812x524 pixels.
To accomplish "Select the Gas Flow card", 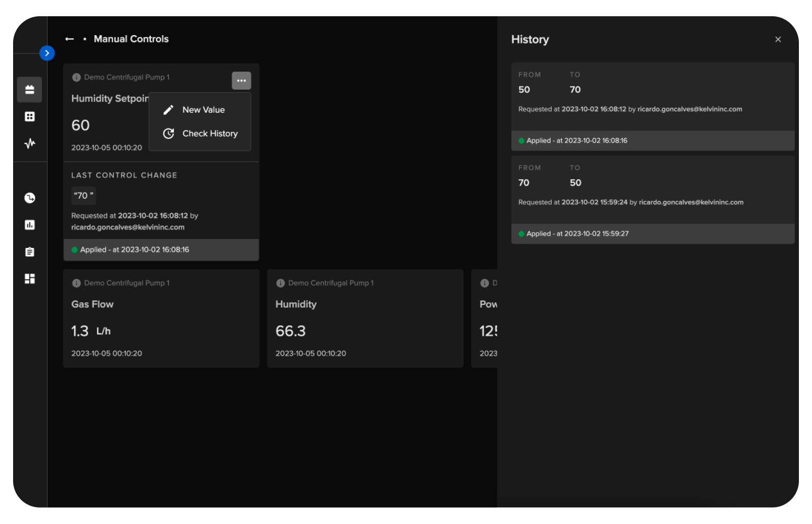I will 161,319.
